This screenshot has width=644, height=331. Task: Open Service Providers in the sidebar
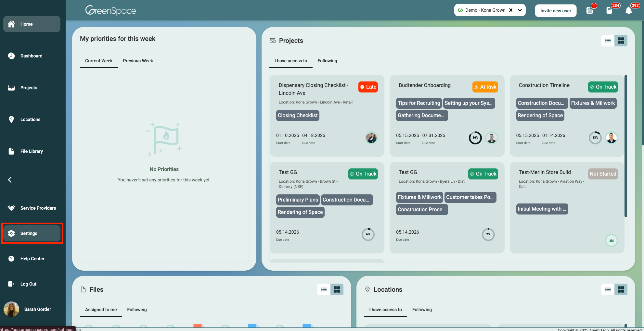point(32,208)
